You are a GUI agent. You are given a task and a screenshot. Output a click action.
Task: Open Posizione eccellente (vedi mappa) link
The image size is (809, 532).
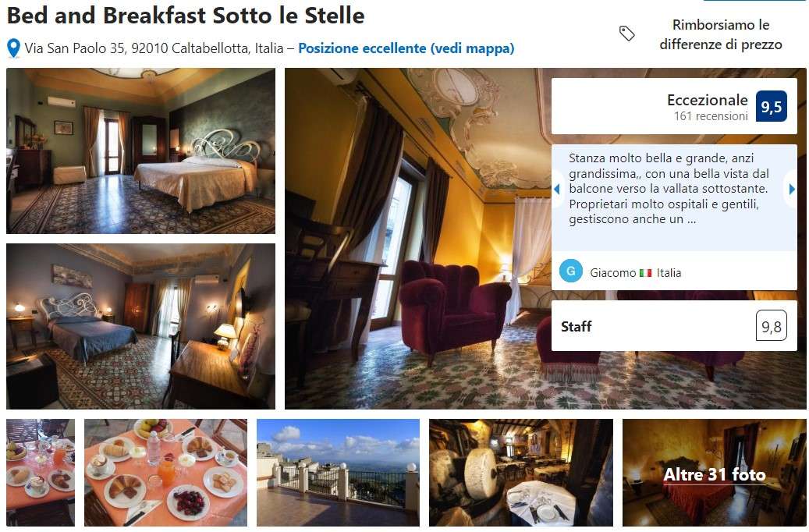tap(406, 48)
